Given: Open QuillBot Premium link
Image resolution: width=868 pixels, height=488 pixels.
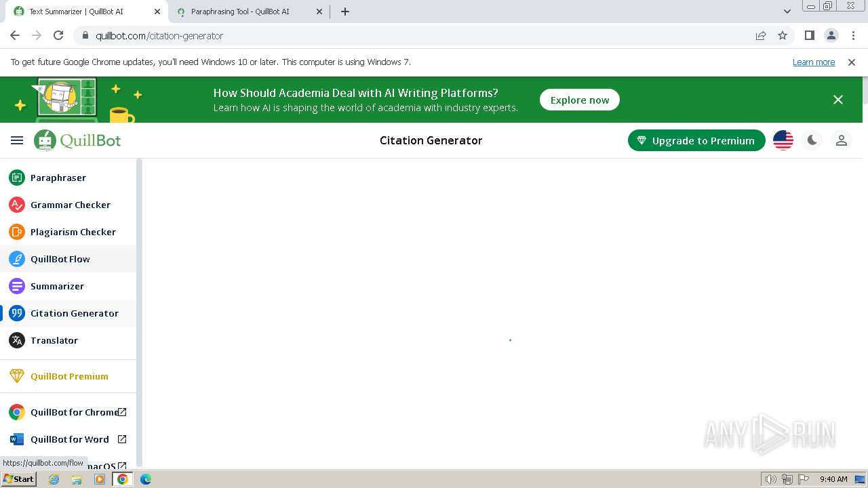Looking at the screenshot, I should click(x=68, y=376).
